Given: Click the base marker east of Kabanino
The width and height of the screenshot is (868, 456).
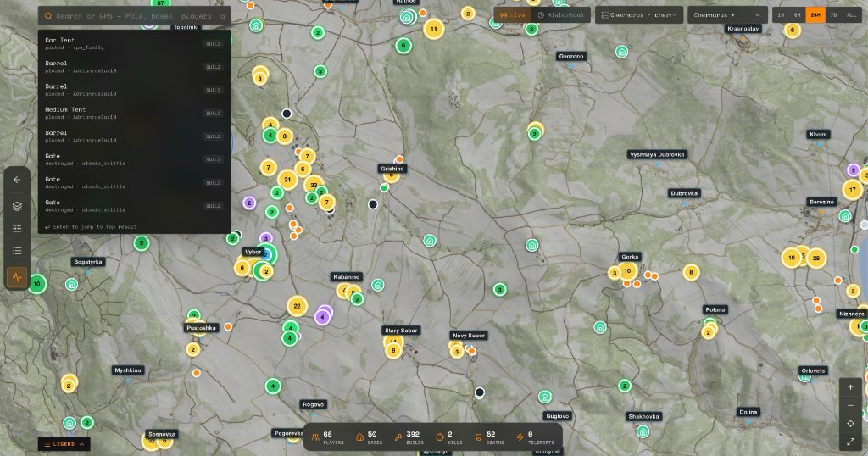Looking at the screenshot, I should tap(377, 285).
